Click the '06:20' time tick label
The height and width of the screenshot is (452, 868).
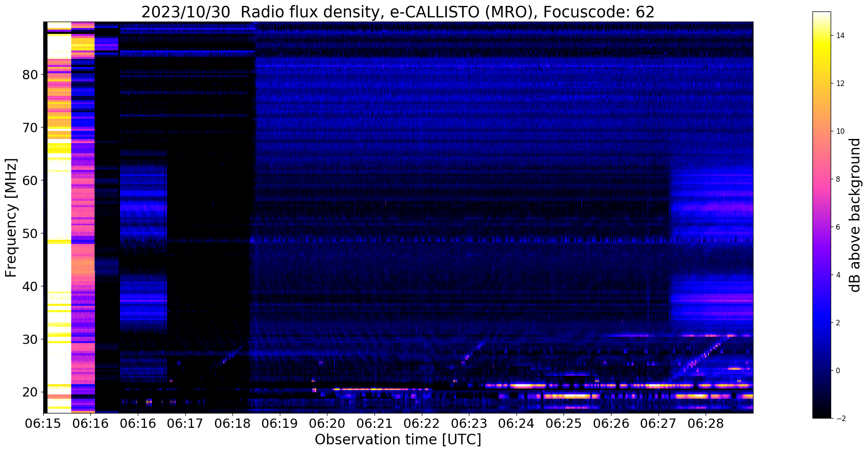click(327, 423)
